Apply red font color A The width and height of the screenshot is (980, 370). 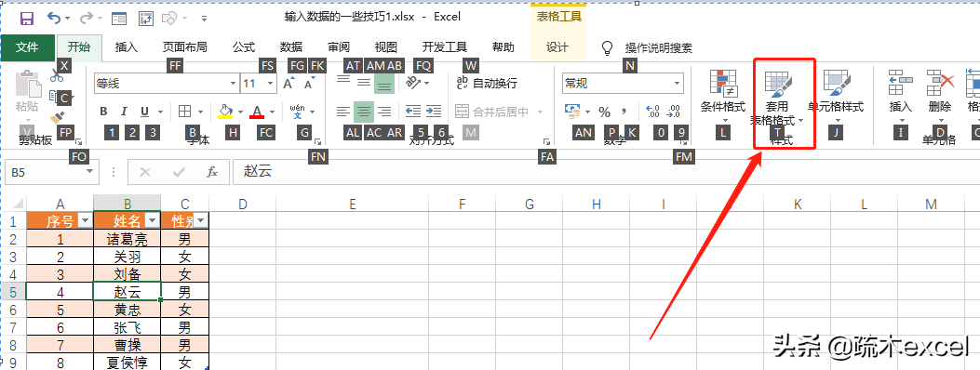[257, 112]
